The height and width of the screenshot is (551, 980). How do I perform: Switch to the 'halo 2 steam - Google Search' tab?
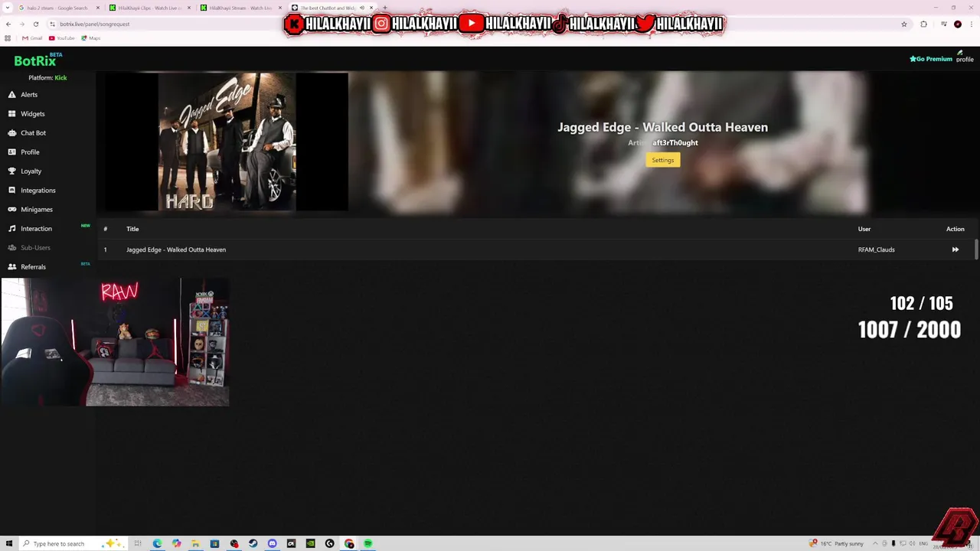(x=57, y=8)
